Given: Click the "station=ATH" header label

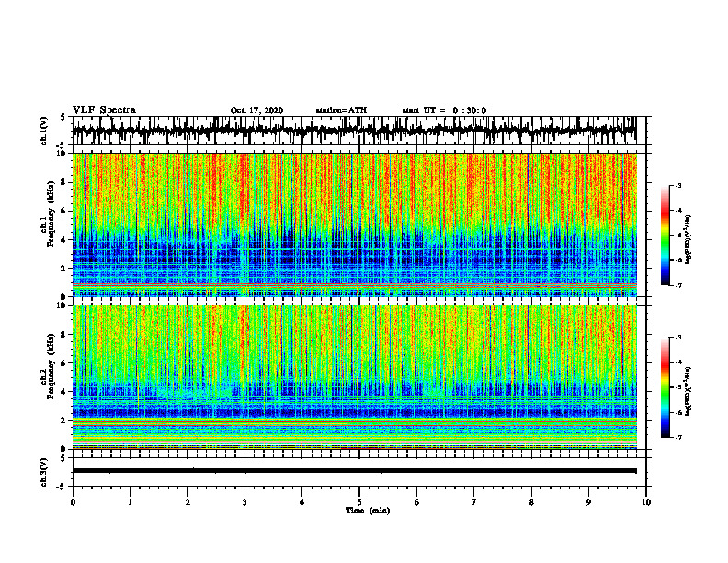Looking at the screenshot, I should point(341,110).
